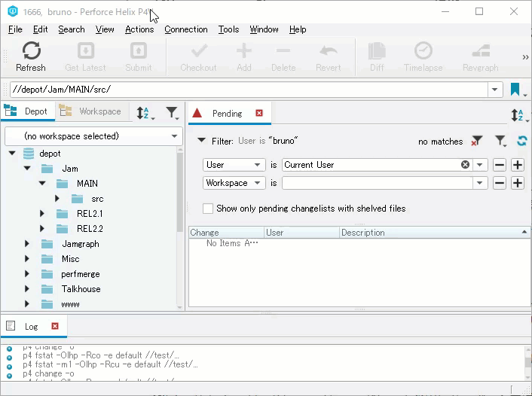
Task: Sort by the Change column header
Action: pos(226,233)
